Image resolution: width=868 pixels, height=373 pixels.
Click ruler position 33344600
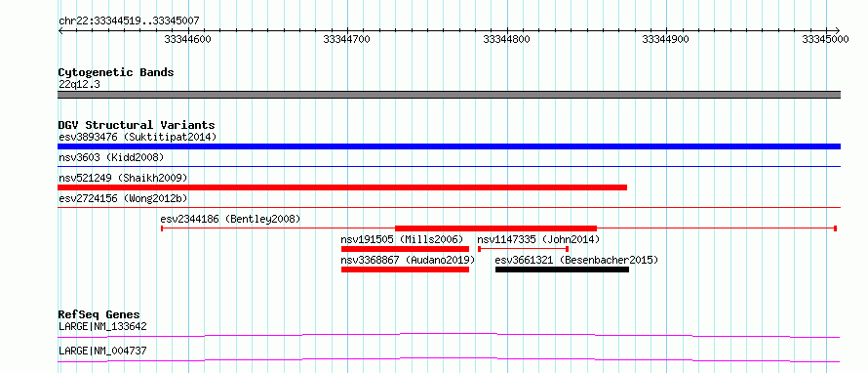coord(187,39)
